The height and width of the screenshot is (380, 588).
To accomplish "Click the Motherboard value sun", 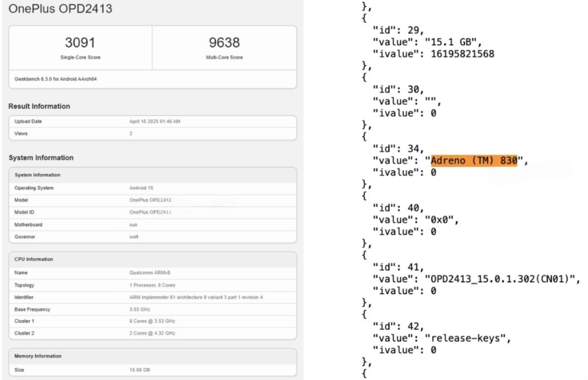I will tap(133, 225).
